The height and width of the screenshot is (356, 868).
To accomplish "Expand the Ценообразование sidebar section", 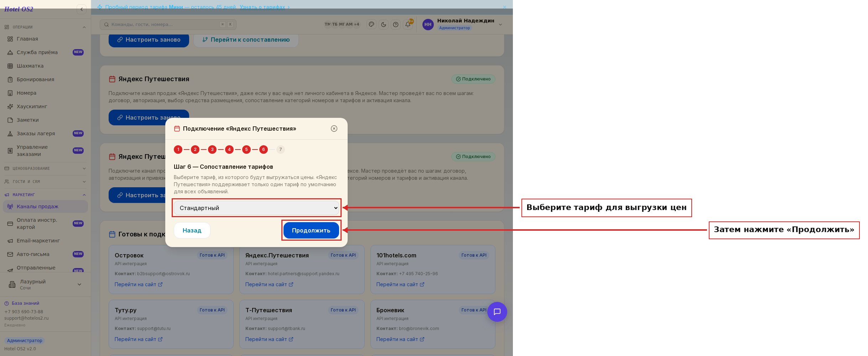I will coord(45,168).
